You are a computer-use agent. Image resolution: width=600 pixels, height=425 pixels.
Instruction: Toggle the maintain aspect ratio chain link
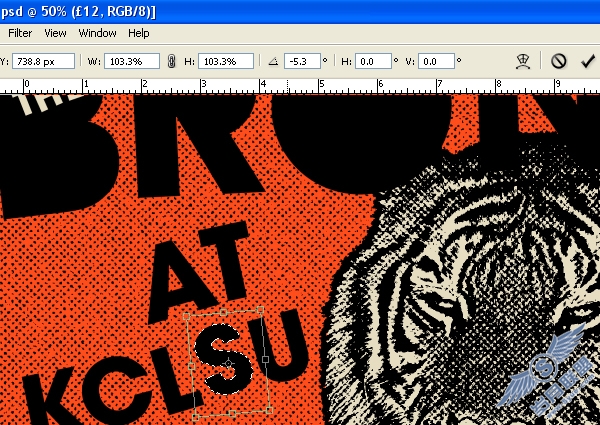click(x=171, y=61)
